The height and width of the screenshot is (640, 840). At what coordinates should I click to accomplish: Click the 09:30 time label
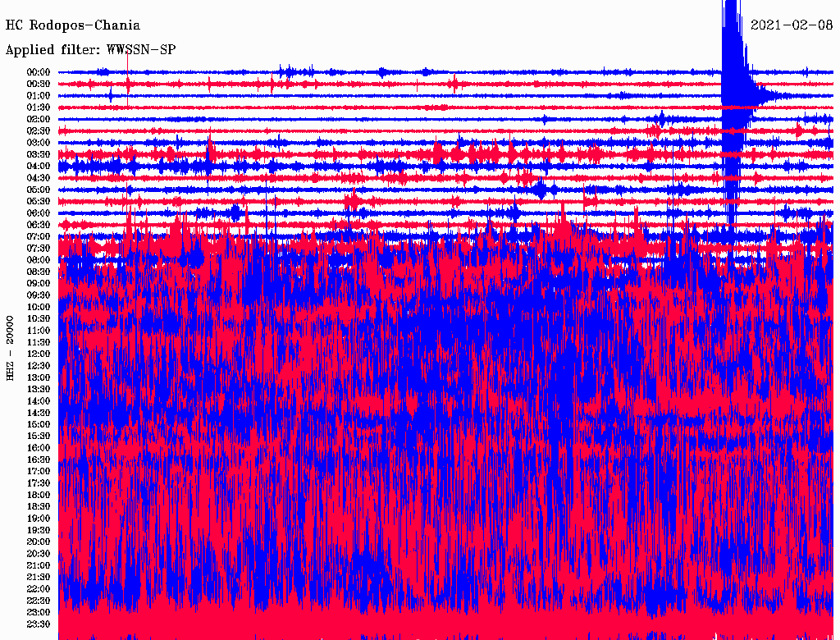[39, 295]
